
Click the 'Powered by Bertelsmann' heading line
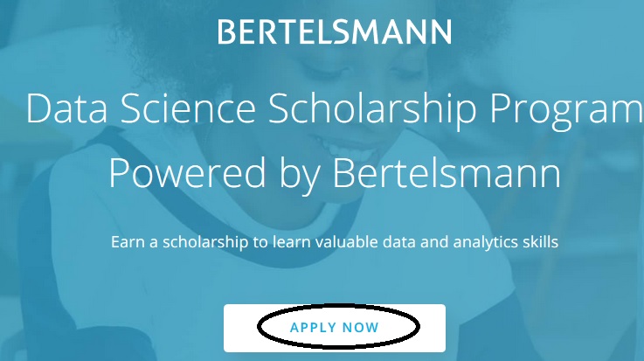point(335,174)
